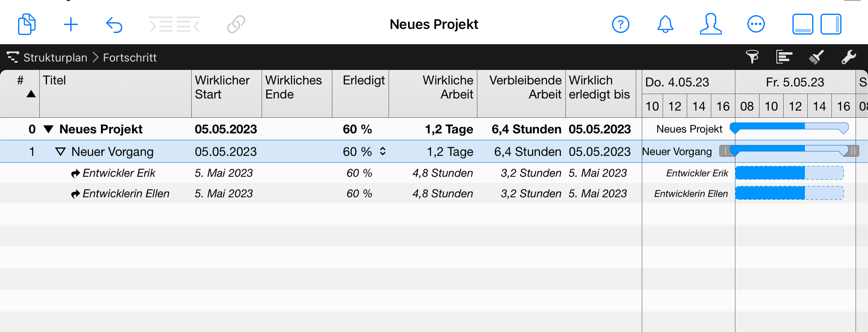Tap the wrench settings icon
This screenshot has height=332, width=868.
(x=850, y=57)
